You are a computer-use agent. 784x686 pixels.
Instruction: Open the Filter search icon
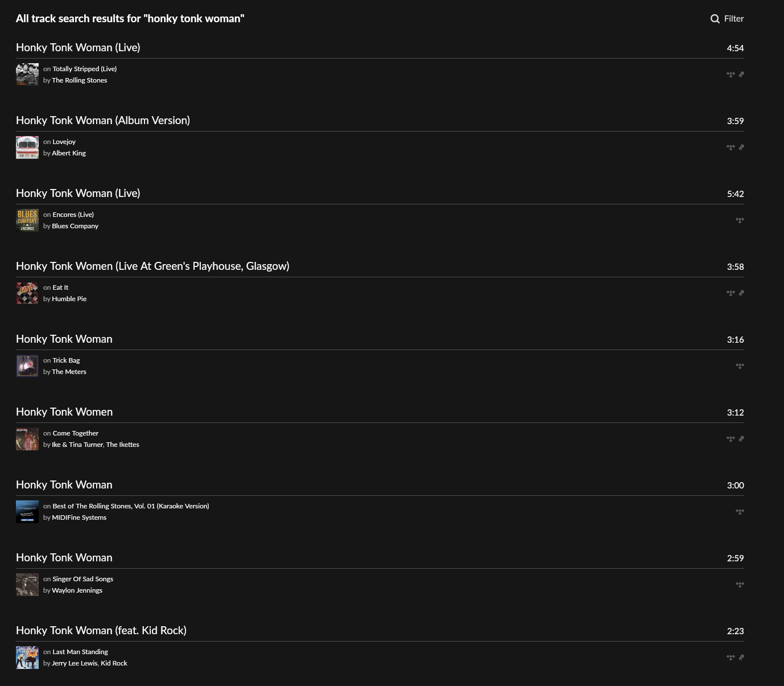click(715, 19)
